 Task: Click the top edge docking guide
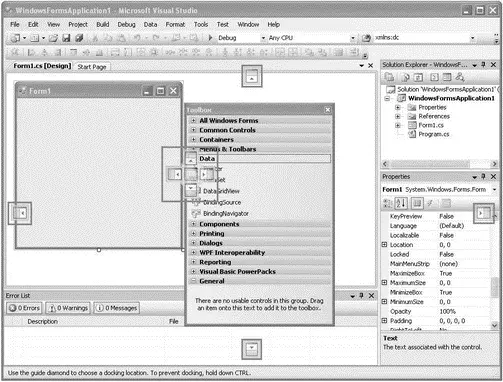(x=252, y=76)
